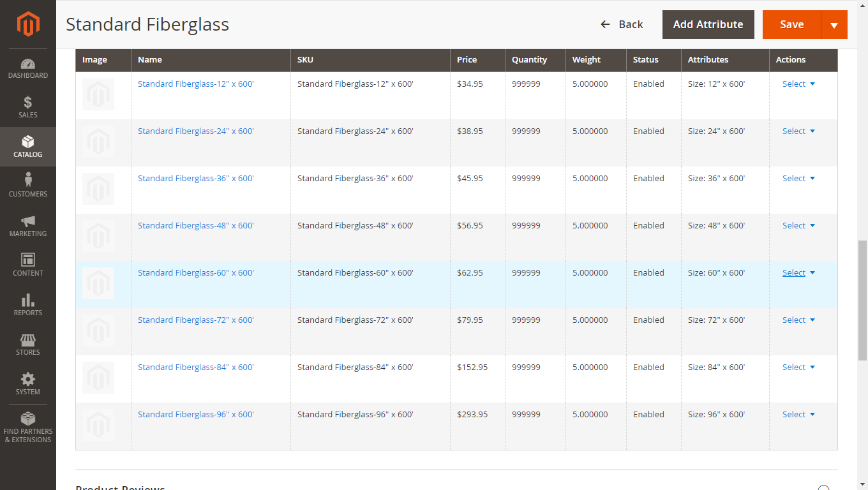Open the Dashboard panel
This screenshot has width=868, height=490.
[28, 68]
